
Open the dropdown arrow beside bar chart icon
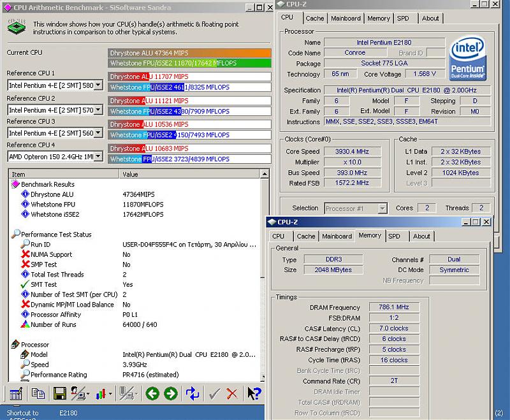(110, 394)
